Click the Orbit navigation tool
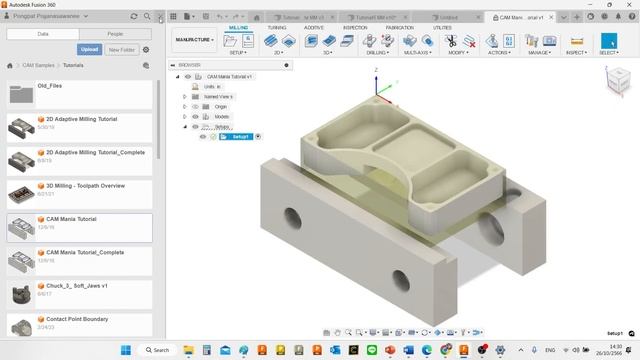640x360 pixels. click(425, 333)
